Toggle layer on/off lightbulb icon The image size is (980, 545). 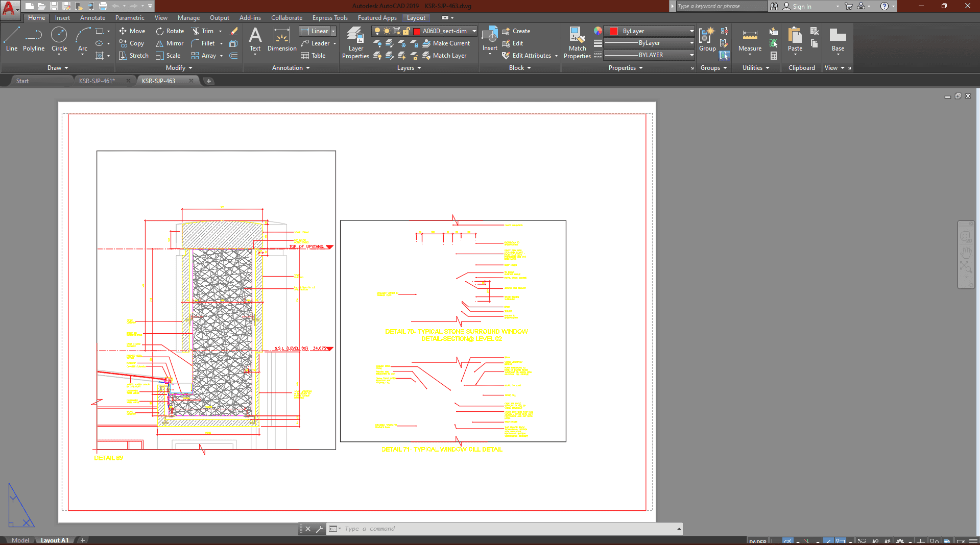tap(377, 31)
